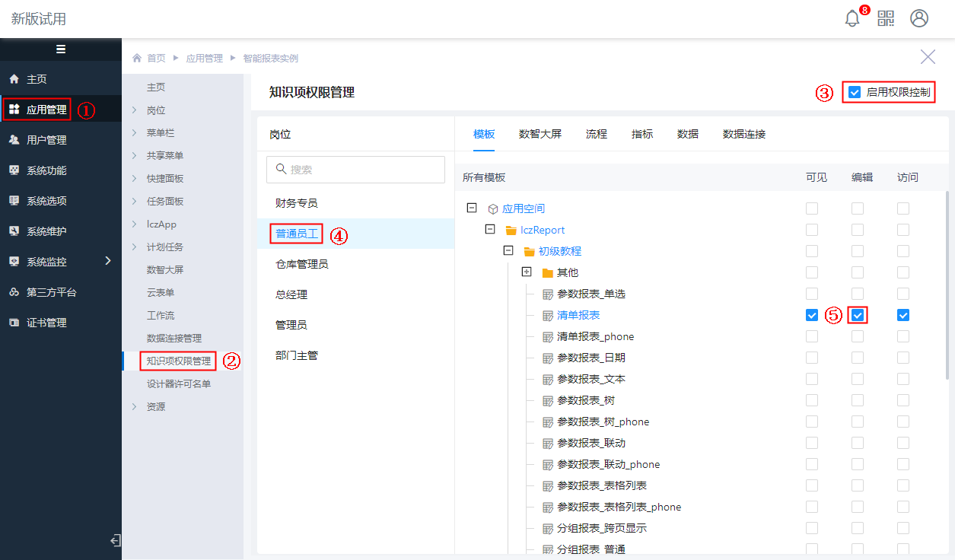Uncheck 访问 checkbox for 清单报表
Image resolution: width=955 pixels, height=560 pixels.
tap(903, 315)
